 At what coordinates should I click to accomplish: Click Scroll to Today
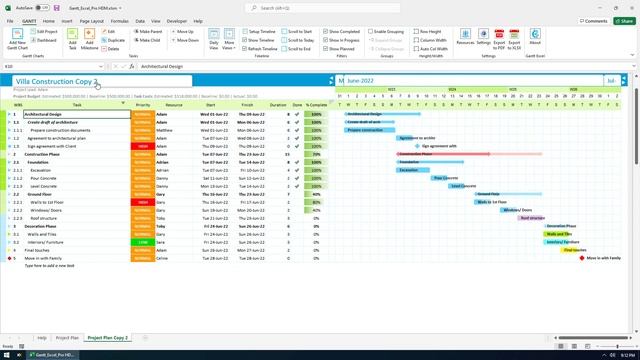click(x=298, y=40)
